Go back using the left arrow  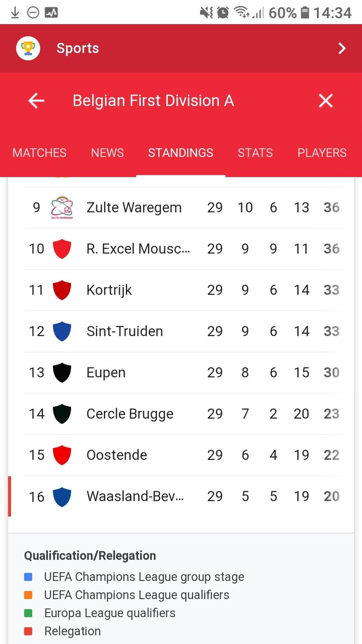36,101
